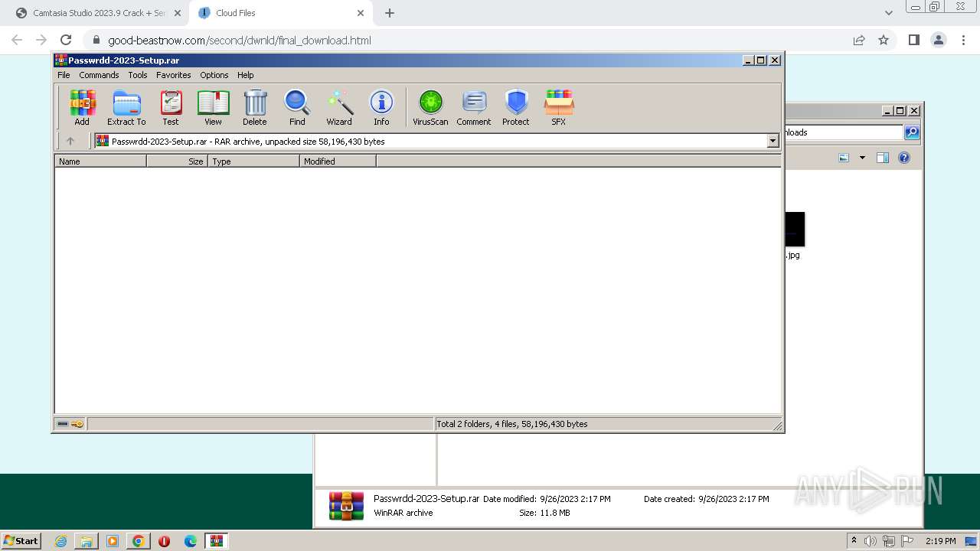Sort by the Size column header
Screen dimensions: 980x551
(177, 161)
